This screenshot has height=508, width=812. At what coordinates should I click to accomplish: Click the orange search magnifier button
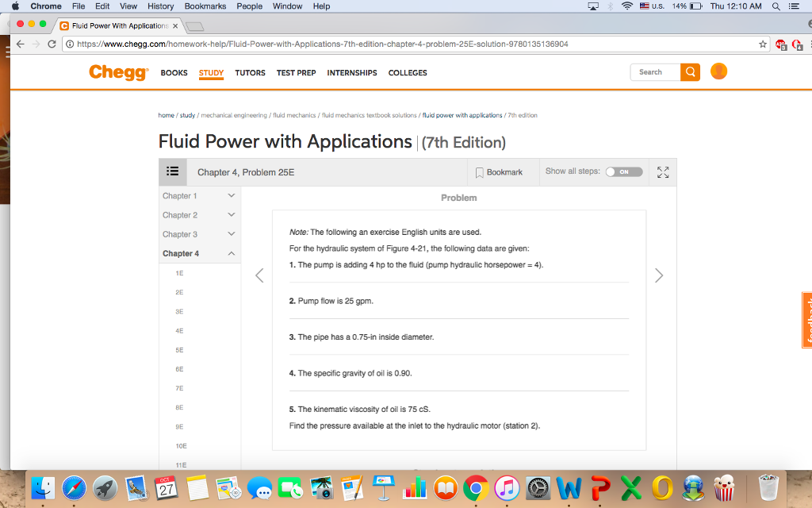[689, 71]
